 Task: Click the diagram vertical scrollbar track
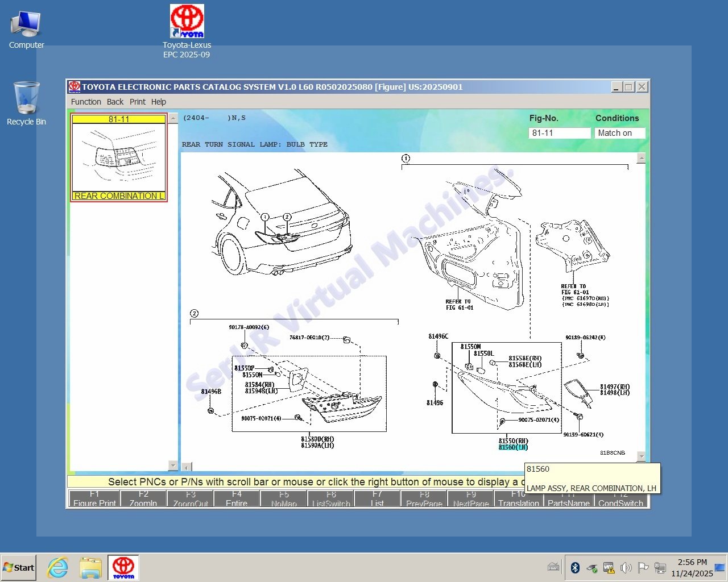(641, 307)
